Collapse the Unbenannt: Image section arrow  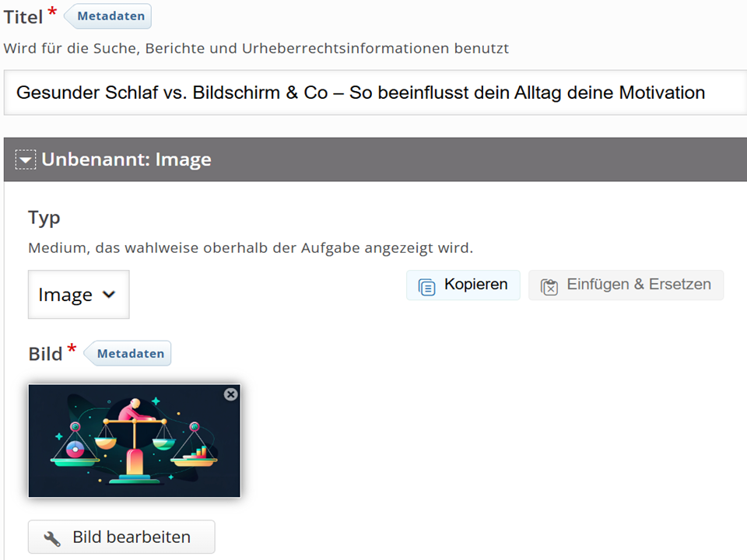coord(26,160)
